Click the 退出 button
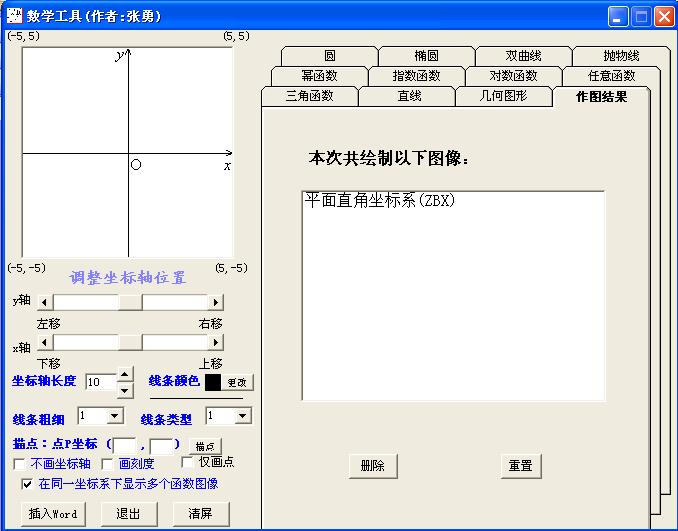The height and width of the screenshot is (531, 678). [x=128, y=514]
